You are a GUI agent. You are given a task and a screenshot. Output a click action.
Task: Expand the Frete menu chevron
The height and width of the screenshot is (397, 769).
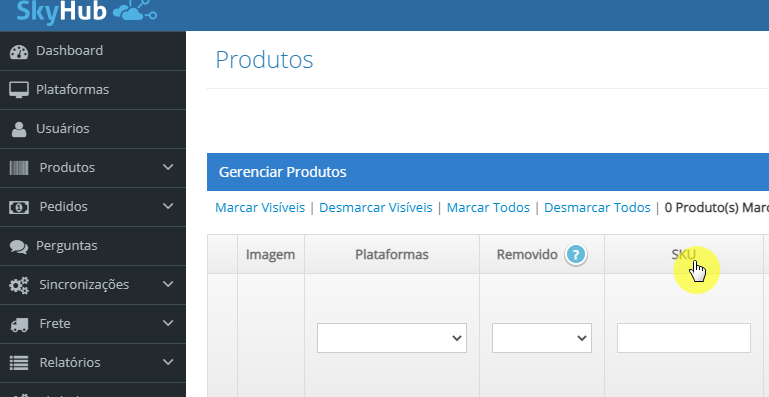168,323
